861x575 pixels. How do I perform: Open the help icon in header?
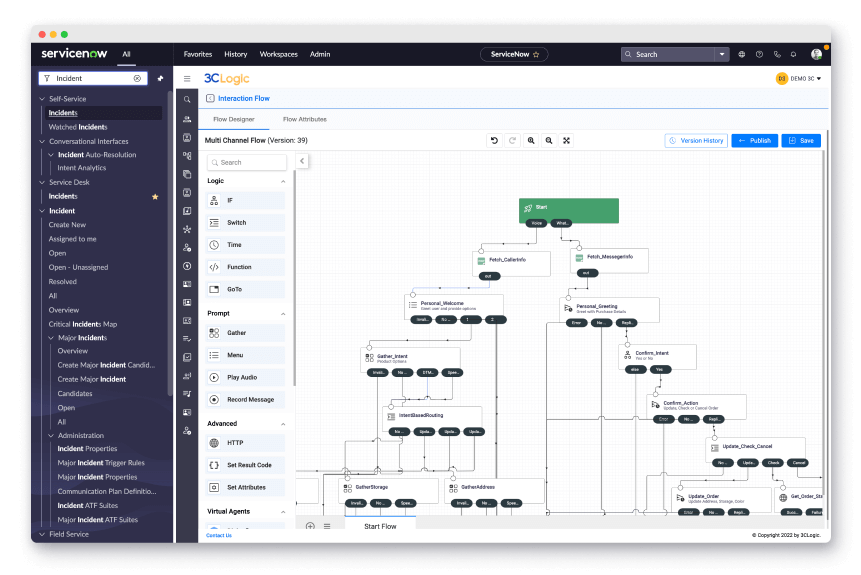point(759,54)
